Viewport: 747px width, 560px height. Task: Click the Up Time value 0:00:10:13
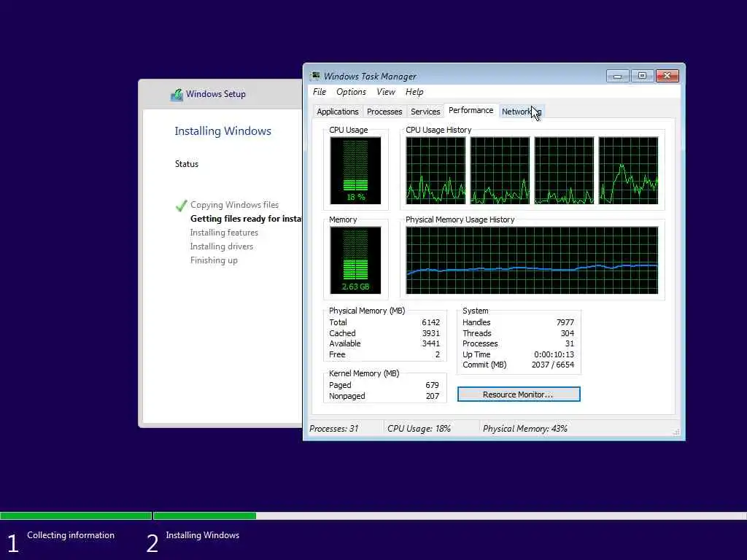(554, 355)
